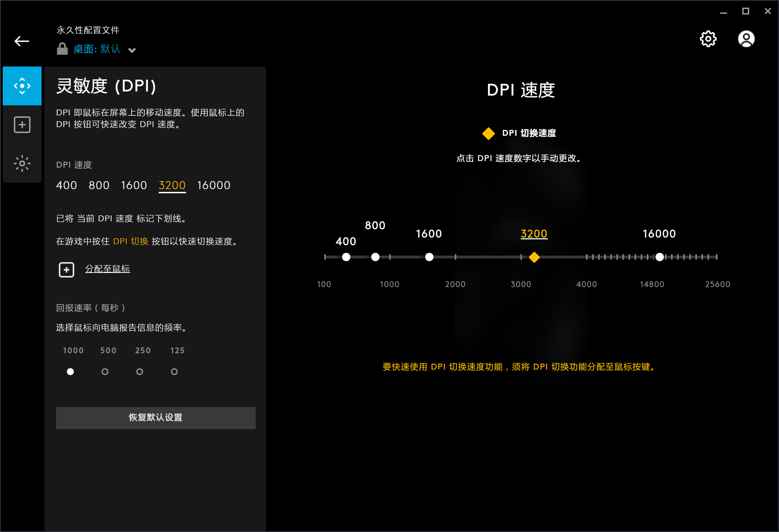Click the 回报速率（每秒）section label
The width and height of the screenshot is (779, 532).
91,308
